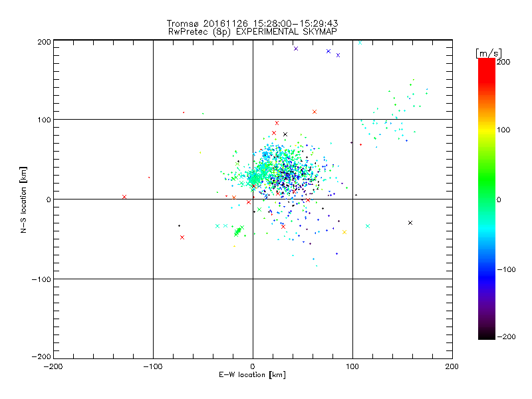Click the "E-W location [km]" axis label

pyautogui.click(x=253, y=375)
